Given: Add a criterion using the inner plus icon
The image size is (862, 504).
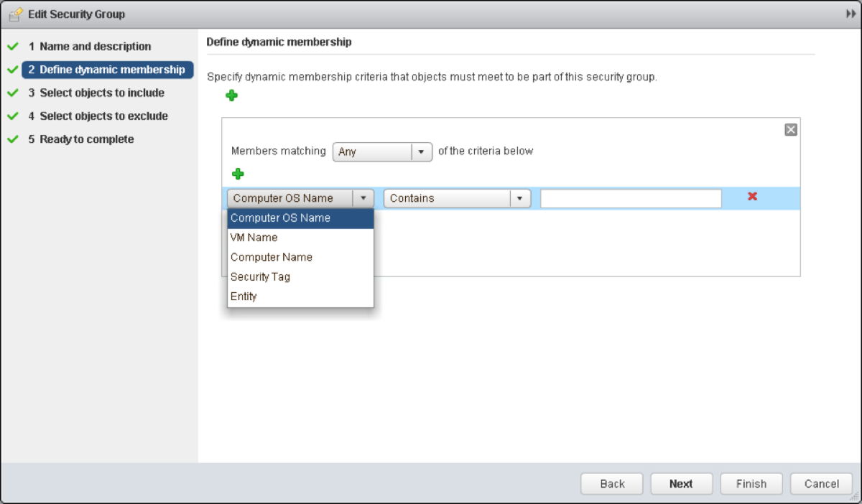Looking at the screenshot, I should [238, 174].
